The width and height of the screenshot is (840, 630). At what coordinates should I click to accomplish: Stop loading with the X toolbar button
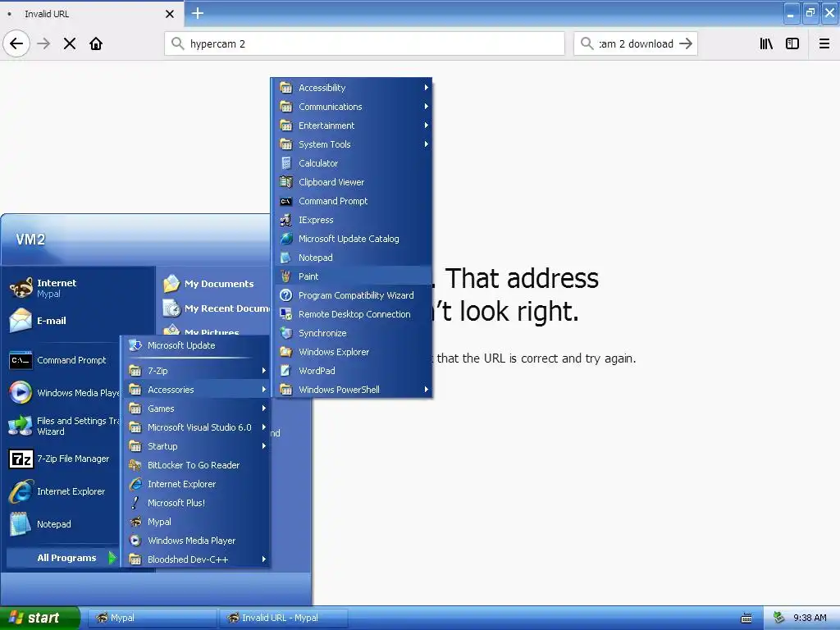[70, 43]
